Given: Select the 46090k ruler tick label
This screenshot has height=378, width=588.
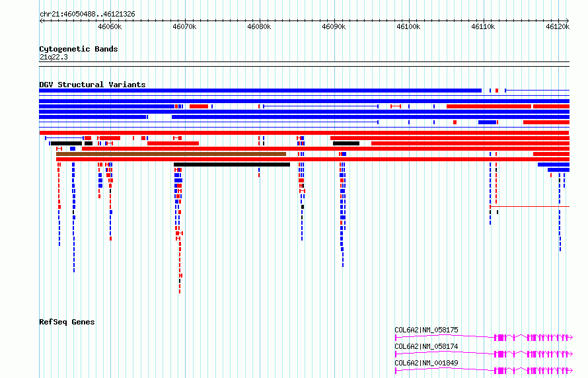Looking at the screenshot, I should (x=334, y=26).
